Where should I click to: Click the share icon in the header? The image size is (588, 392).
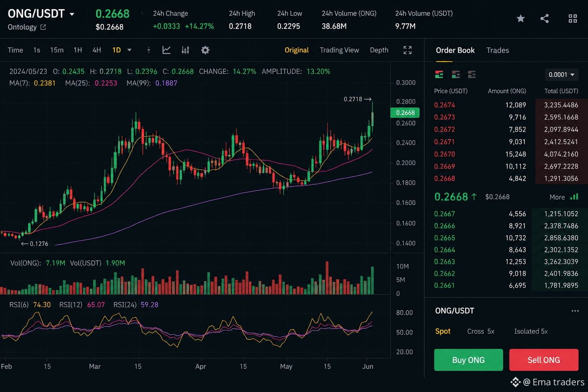(544, 18)
